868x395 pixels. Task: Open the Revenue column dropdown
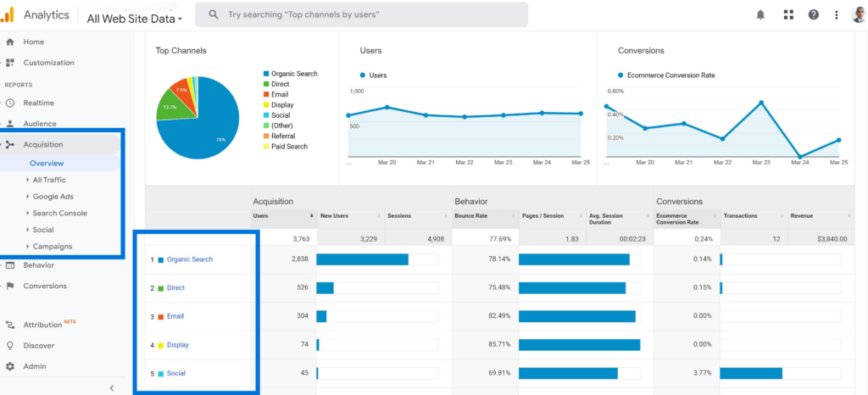click(x=849, y=216)
